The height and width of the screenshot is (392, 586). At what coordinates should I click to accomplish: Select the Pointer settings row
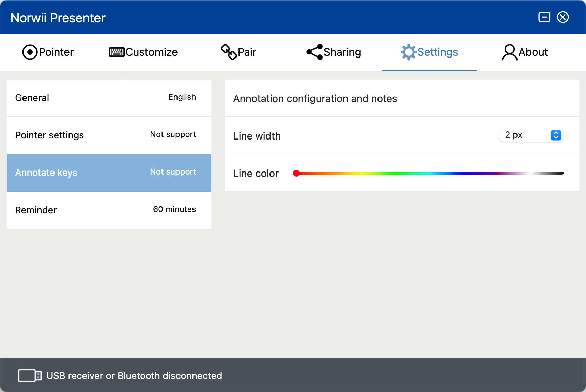pos(109,135)
